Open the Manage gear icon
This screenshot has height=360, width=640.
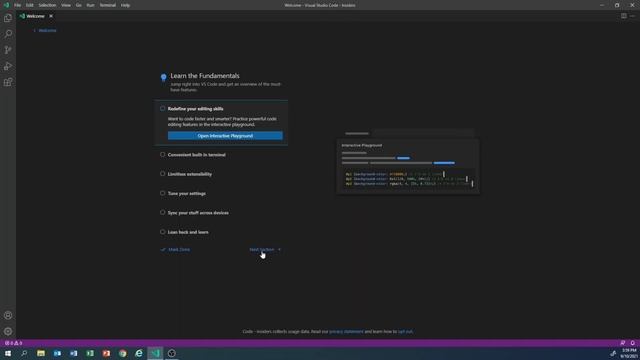8,331
